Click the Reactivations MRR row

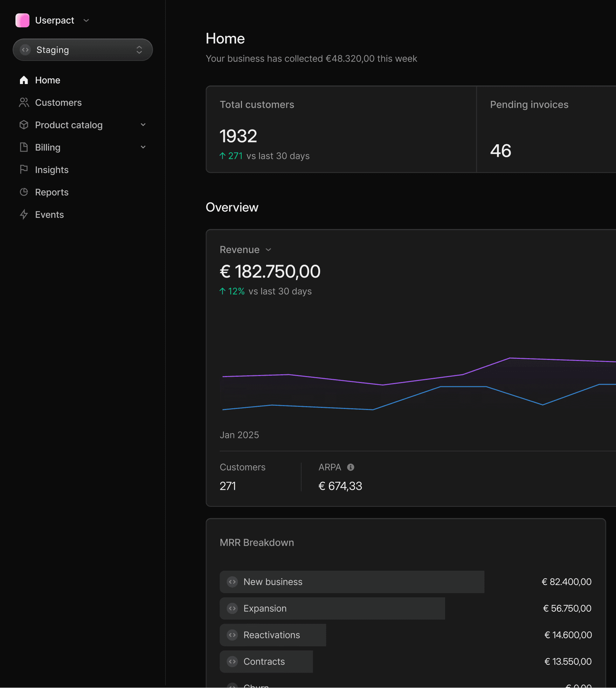tap(406, 635)
